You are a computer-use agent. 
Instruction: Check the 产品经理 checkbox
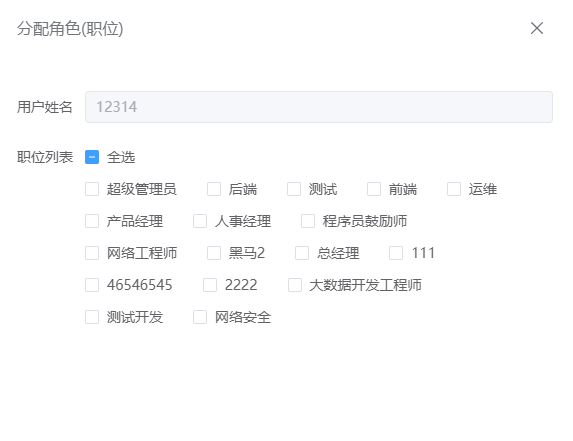(x=92, y=221)
